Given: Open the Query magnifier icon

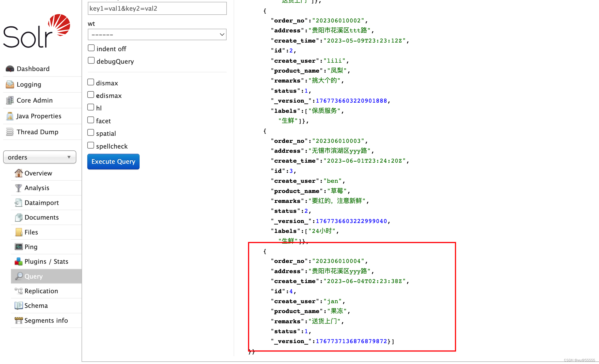Looking at the screenshot, I should [18, 276].
